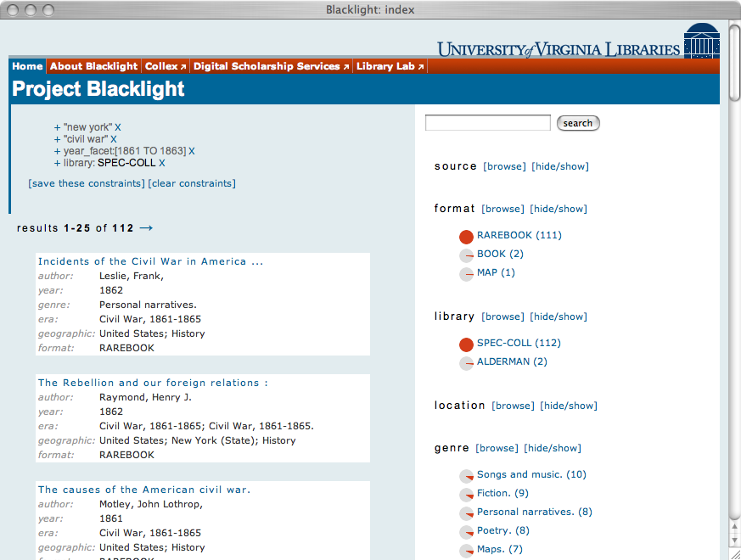The width and height of the screenshot is (741, 560).
Task: Go to next results page arrow
Action: click(x=146, y=227)
